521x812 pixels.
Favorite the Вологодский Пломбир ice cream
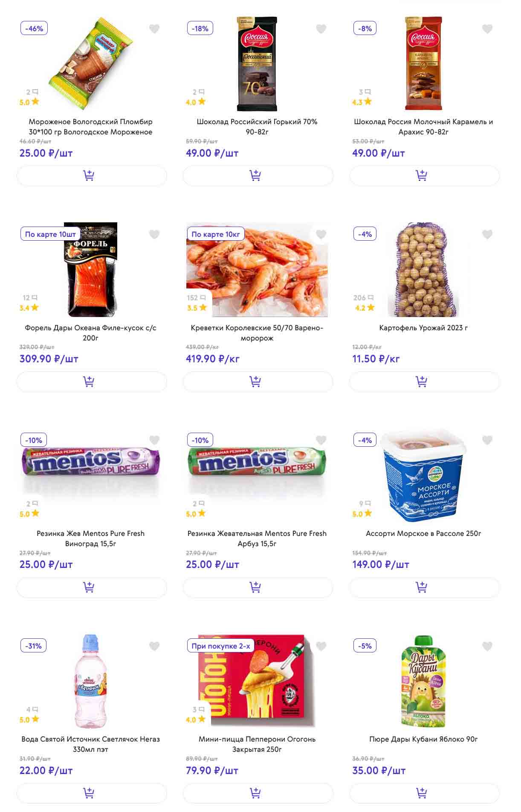pyautogui.click(x=154, y=29)
